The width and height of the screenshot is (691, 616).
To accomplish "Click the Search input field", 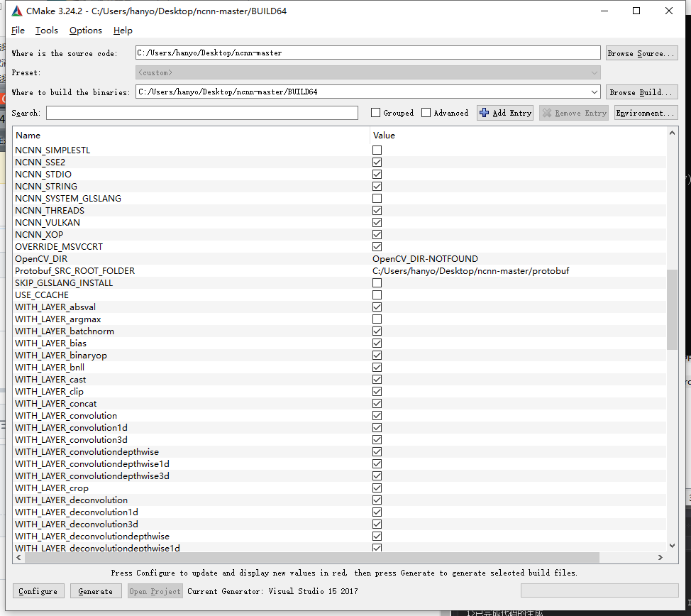I will click(x=201, y=113).
